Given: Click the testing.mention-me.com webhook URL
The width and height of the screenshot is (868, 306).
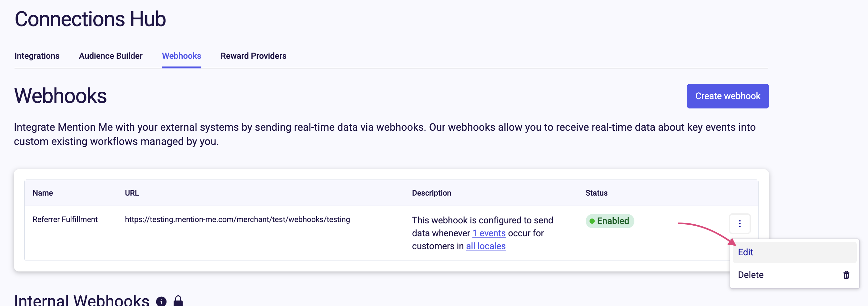Looking at the screenshot, I should pos(237,219).
